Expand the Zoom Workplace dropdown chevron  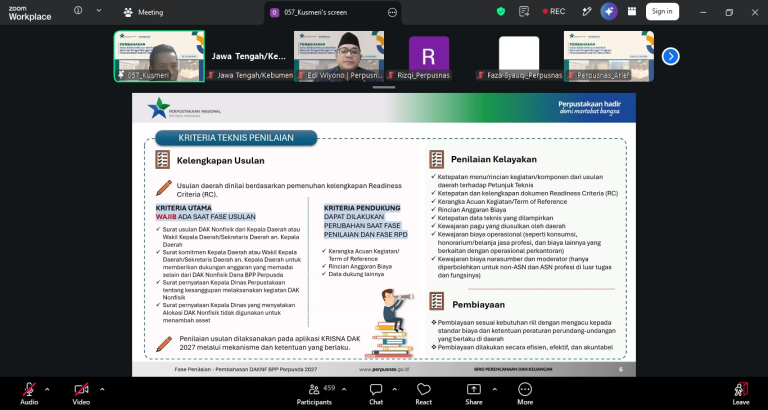coord(99,10)
